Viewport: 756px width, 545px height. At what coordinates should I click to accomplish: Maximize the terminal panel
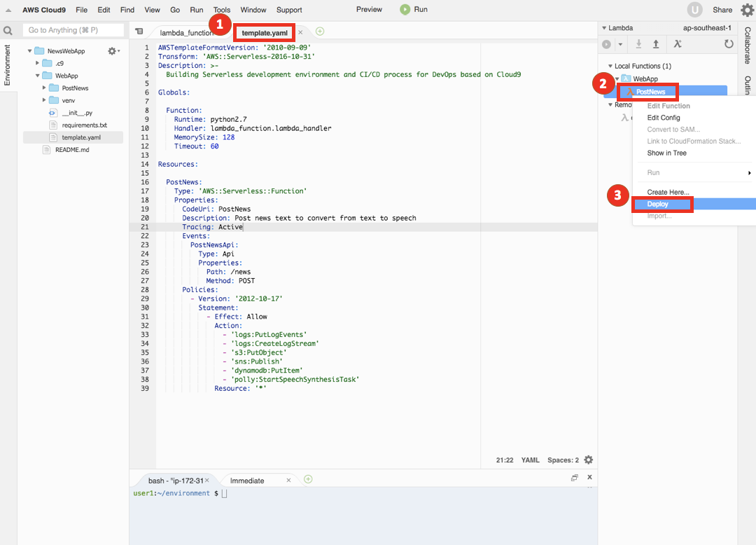(x=574, y=478)
